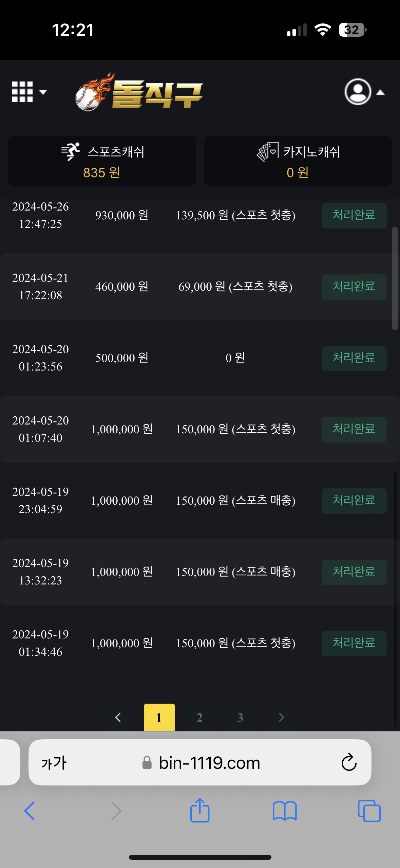Screen dimensions: 400x868
Task: Switch to page 2
Action: coord(199,717)
